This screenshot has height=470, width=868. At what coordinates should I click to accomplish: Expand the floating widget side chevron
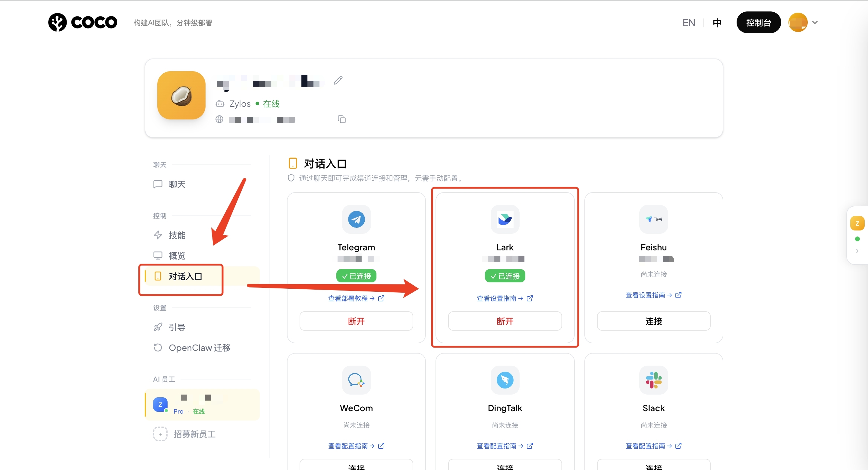click(x=857, y=251)
